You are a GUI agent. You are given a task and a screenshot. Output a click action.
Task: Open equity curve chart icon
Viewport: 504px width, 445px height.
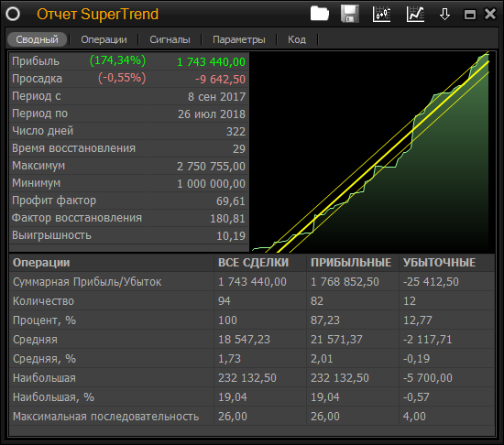415,14
